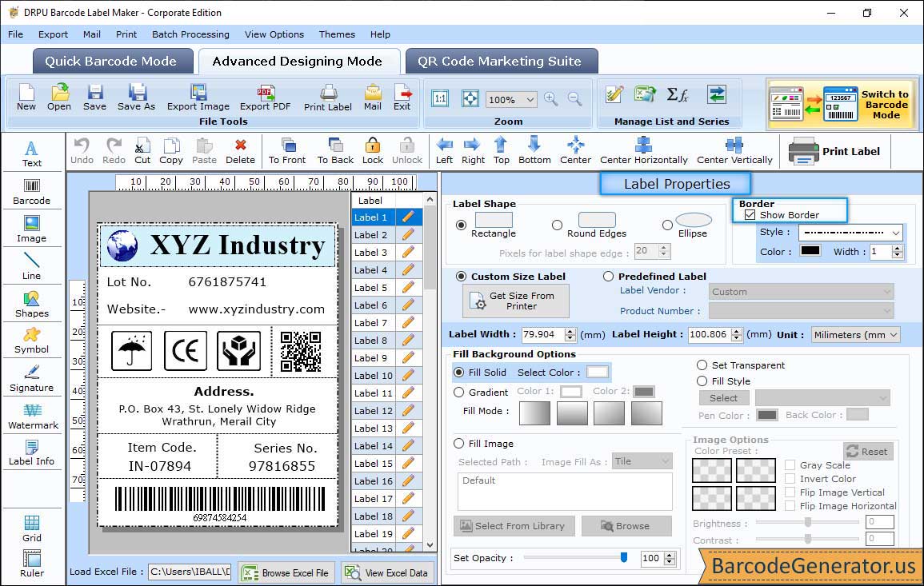Screen dimensions: 924x586
Task: Open Label Info
Action: tap(32, 453)
